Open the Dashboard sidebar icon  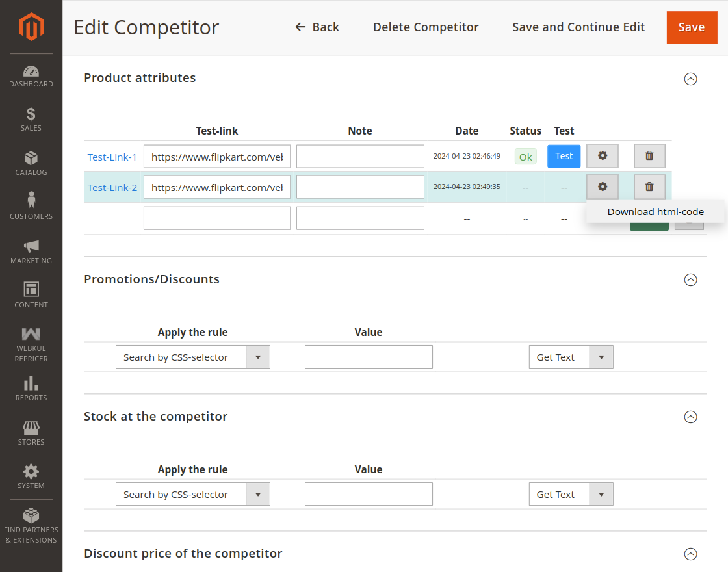tap(31, 76)
